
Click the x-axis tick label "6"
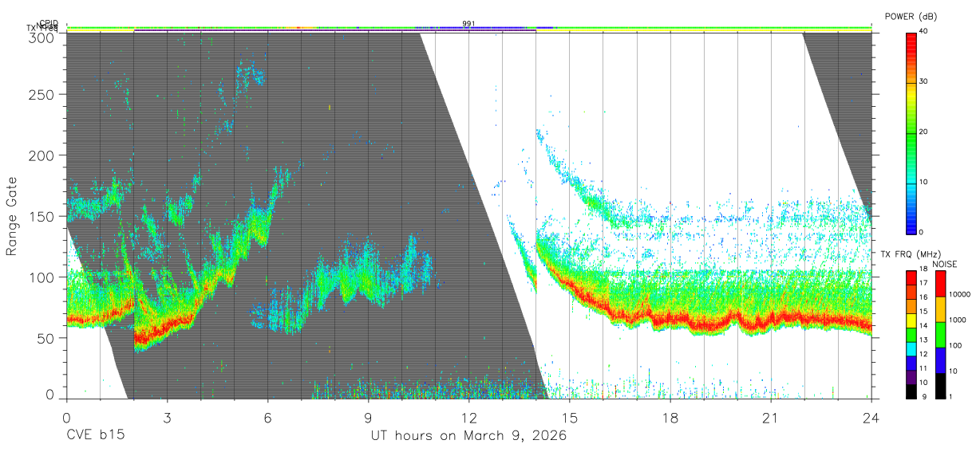267,418
